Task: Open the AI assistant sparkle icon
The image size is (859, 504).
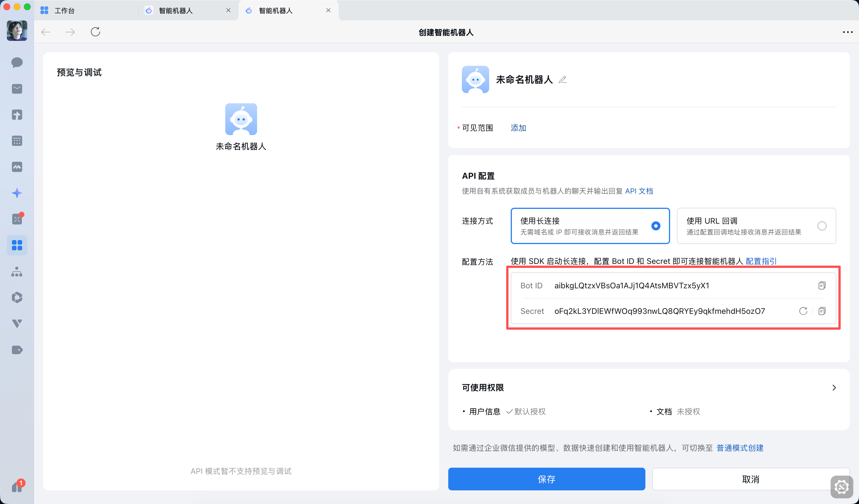Action: click(17, 193)
